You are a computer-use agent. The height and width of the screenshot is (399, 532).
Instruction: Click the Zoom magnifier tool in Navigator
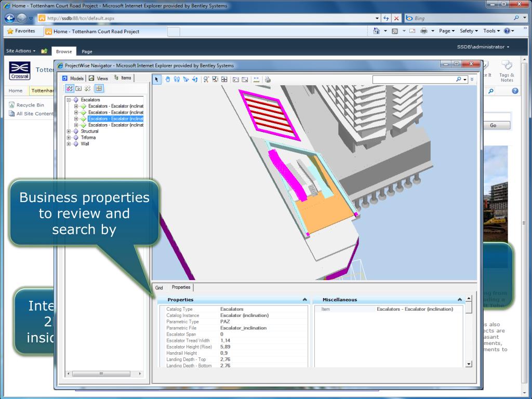click(206, 79)
